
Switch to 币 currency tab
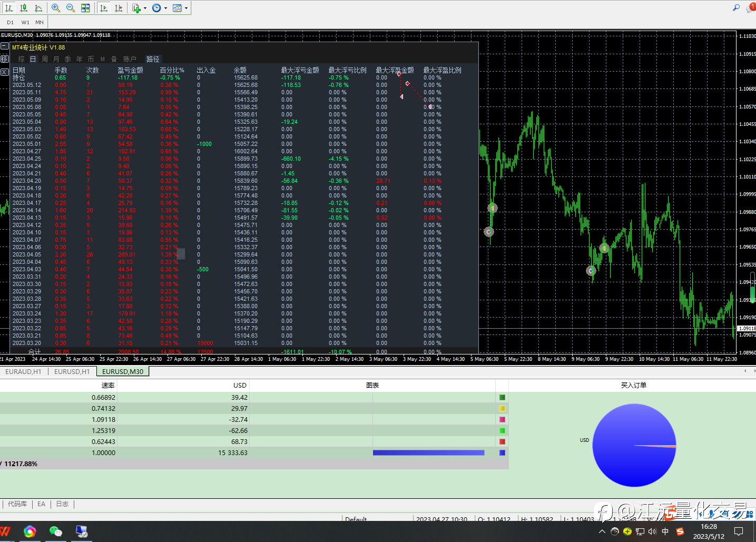click(91, 59)
